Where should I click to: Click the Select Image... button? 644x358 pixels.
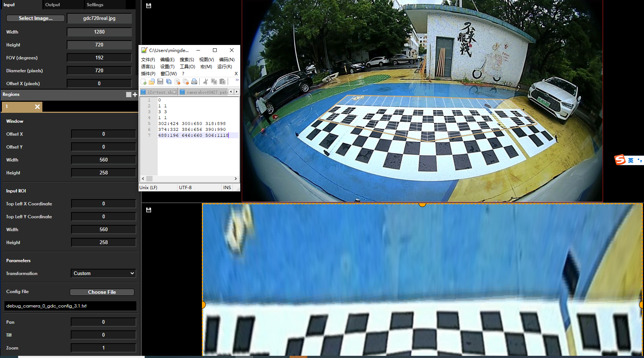36,18
